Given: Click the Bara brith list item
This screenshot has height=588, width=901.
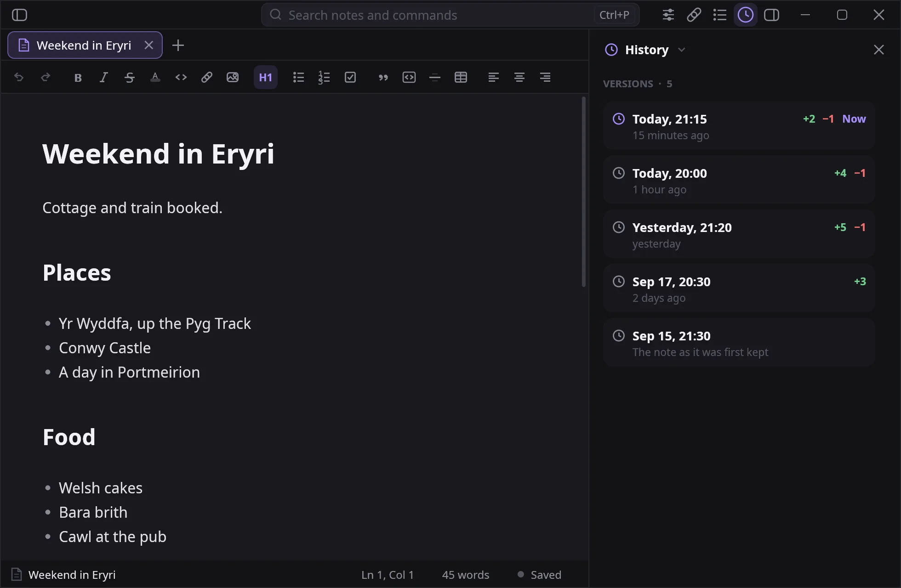Looking at the screenshot, I should (93, 512).
